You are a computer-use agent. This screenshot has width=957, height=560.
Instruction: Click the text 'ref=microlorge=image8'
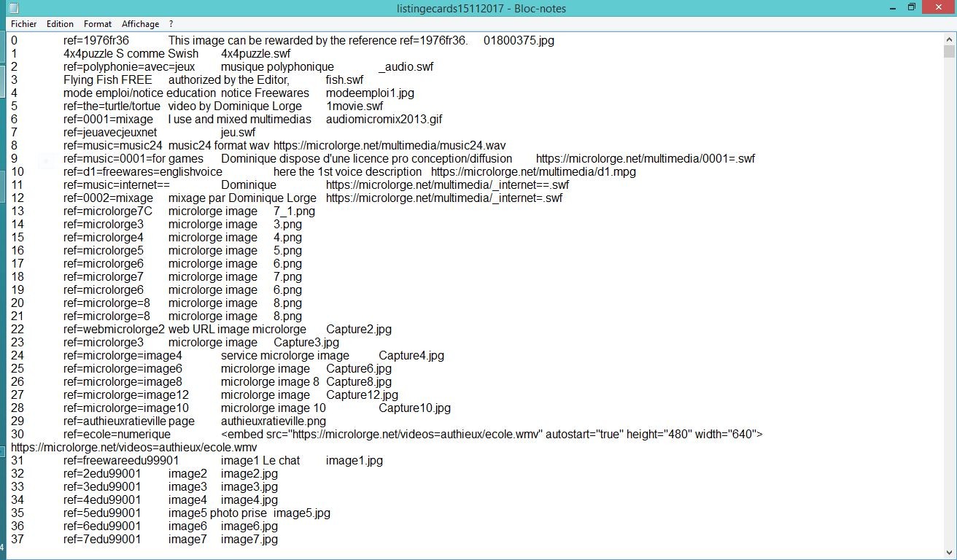coord(123,382)
